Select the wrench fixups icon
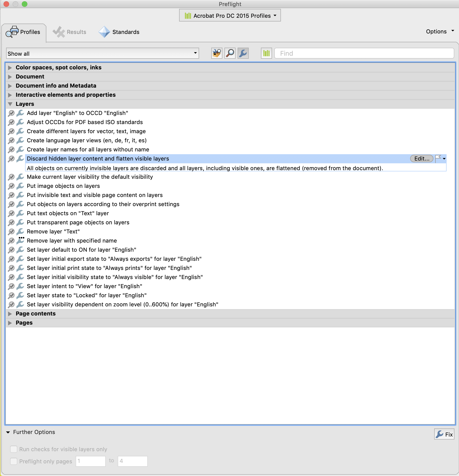Viewport: 459px width, 476px height. coord(243,53)
